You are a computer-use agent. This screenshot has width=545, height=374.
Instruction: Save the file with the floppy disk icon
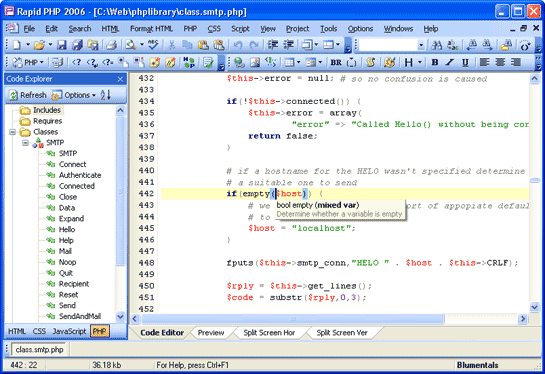coord(62,45)
